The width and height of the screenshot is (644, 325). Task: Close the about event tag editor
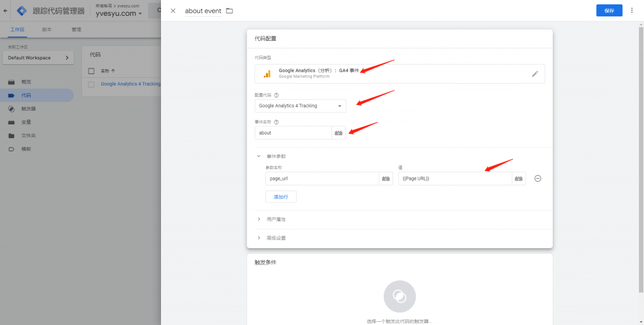click(173, 11)
